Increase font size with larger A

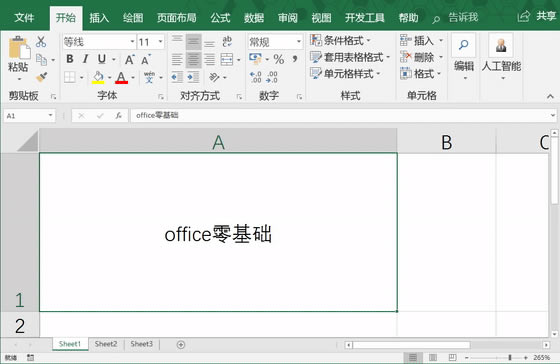[129, 59]
